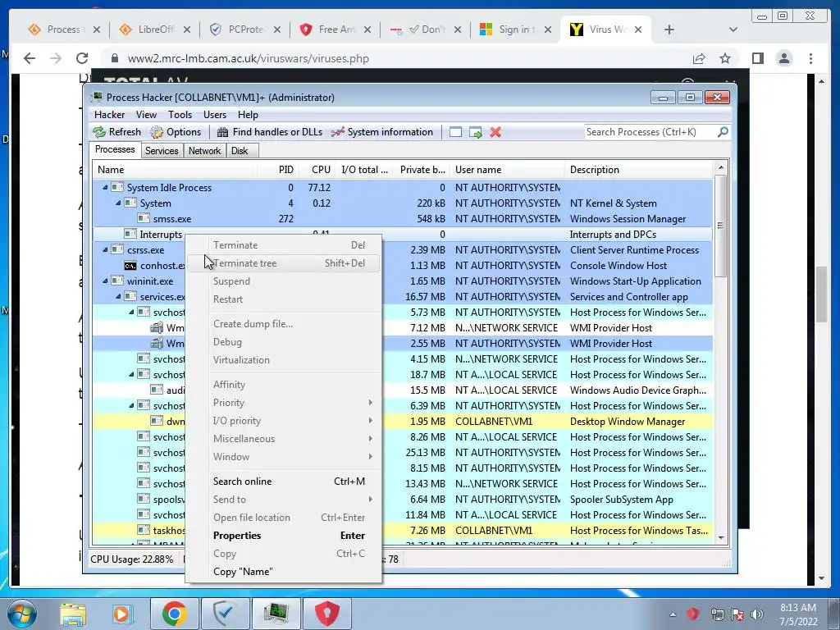Viewport: 840px width, 630px height.
Task: Select Desktop Window Manager description cell
Action: coord(628,421)
